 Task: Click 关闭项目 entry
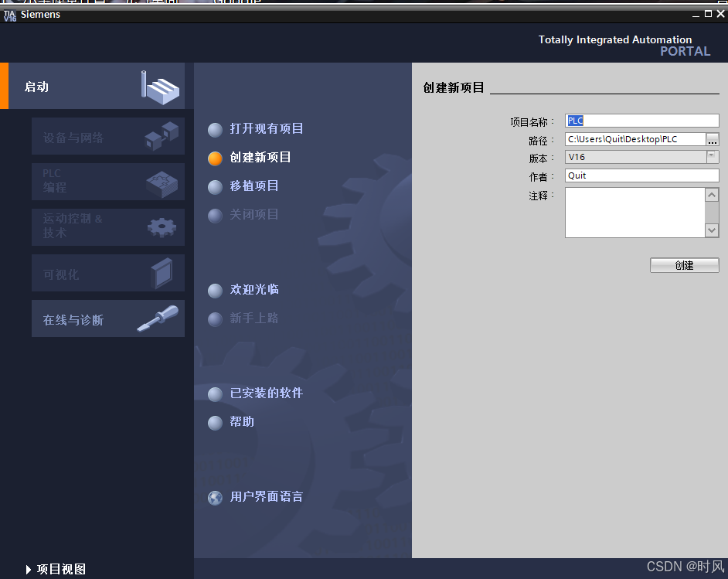(254, 215)
